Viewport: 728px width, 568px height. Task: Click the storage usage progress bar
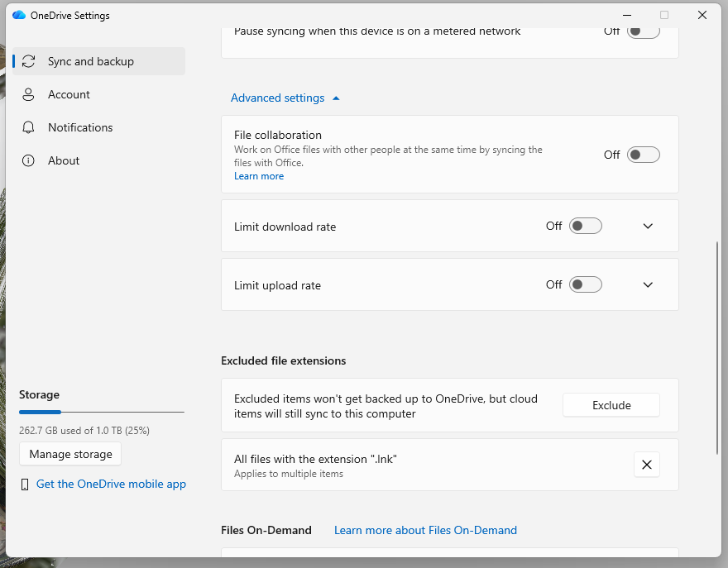pos(102,412)
